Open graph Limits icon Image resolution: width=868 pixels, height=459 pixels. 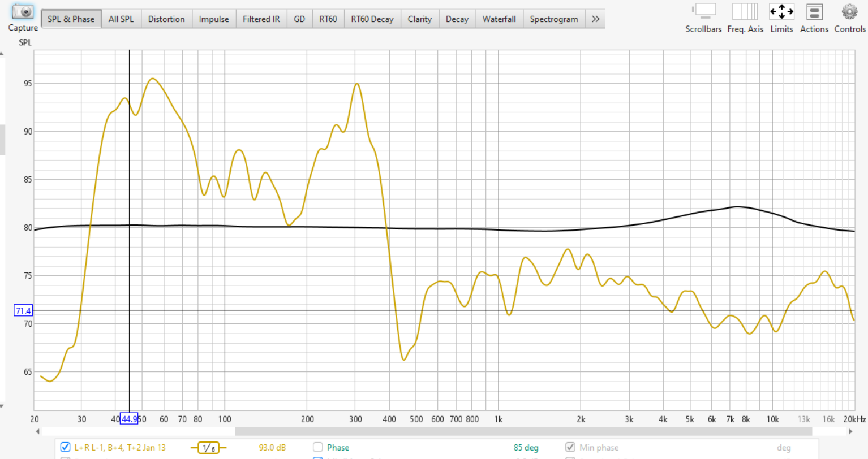[x=781, y=12]
